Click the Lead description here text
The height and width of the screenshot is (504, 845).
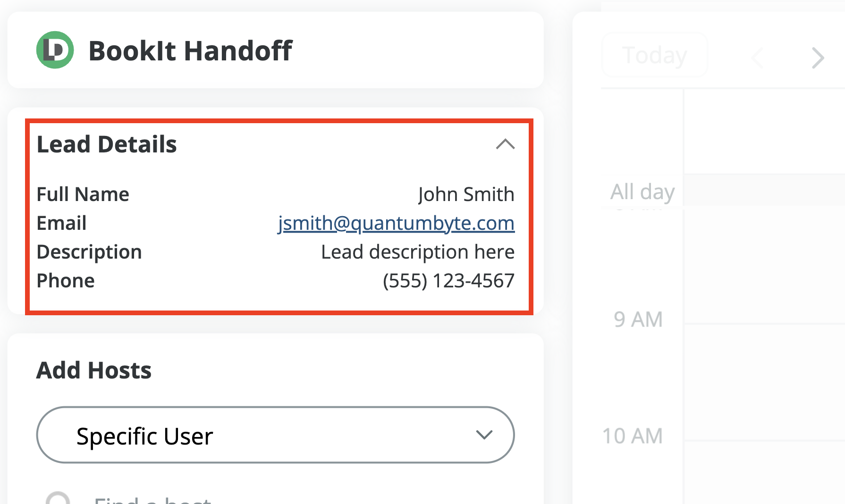pyautogui.click(x=417, y=252)
